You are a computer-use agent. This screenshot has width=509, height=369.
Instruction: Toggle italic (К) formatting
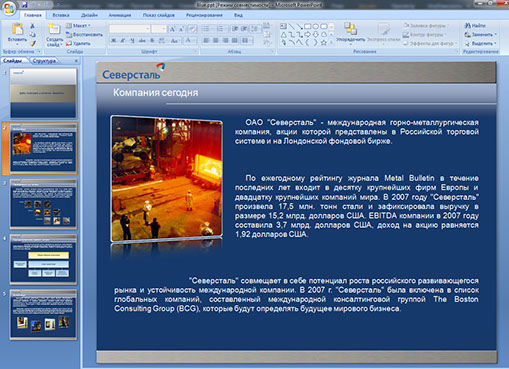(x=123, y=40)
